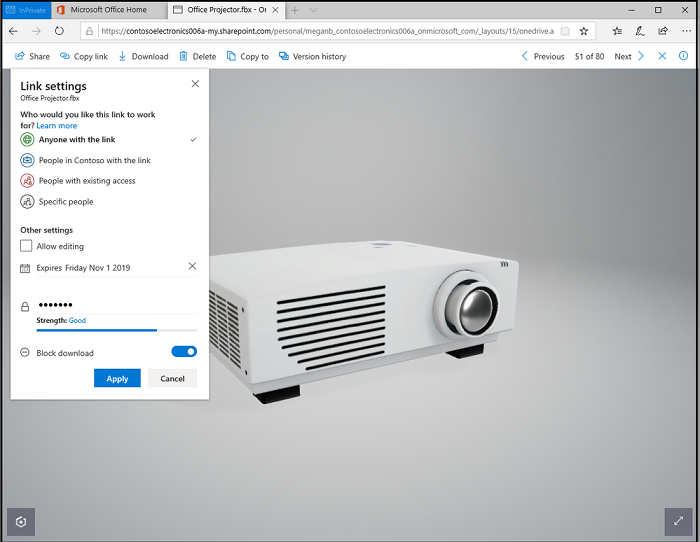Image resolution: width=700 pixels, height=542 pixels.
Task: Open Version history
Action: point(312,56)
